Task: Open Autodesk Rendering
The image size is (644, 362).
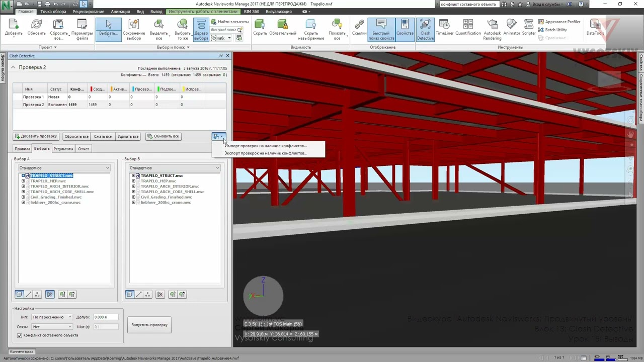Action: click(492, 30)
